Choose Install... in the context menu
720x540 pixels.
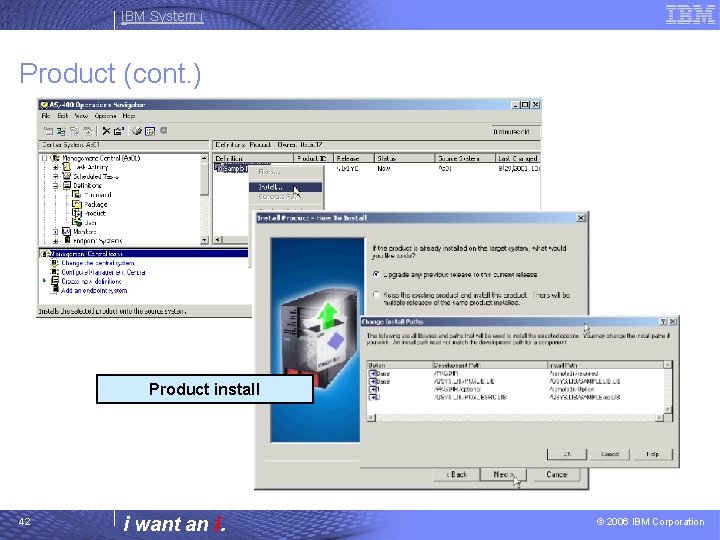point(285,187)
